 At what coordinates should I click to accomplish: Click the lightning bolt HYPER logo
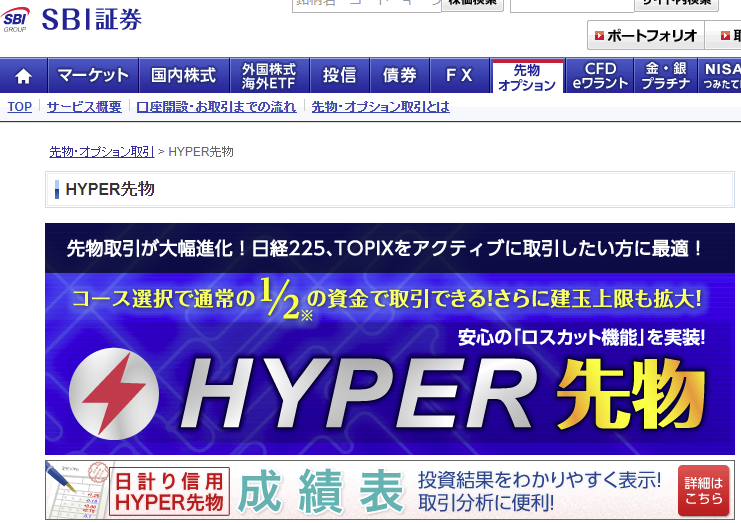click(114, 394)
